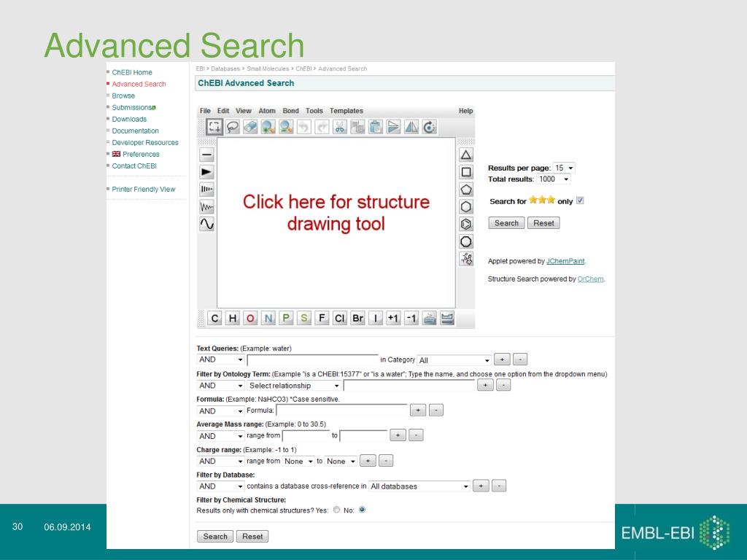The image size is (747, 560).
Task: Open the AND dropdown in the Formula row
Action: tap(220, 411)
